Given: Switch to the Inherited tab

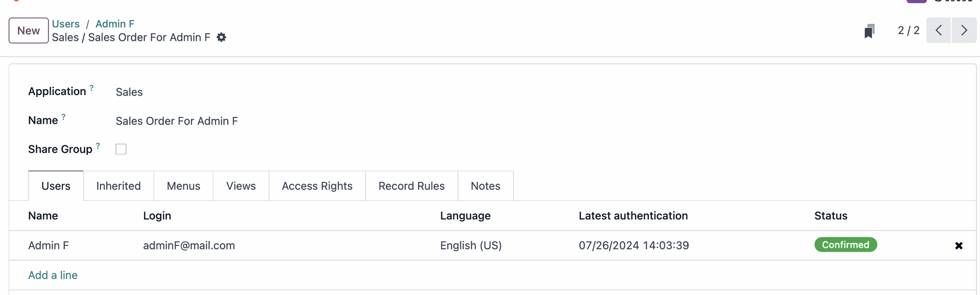Looking at the screenshot, I should coord(118,186).
